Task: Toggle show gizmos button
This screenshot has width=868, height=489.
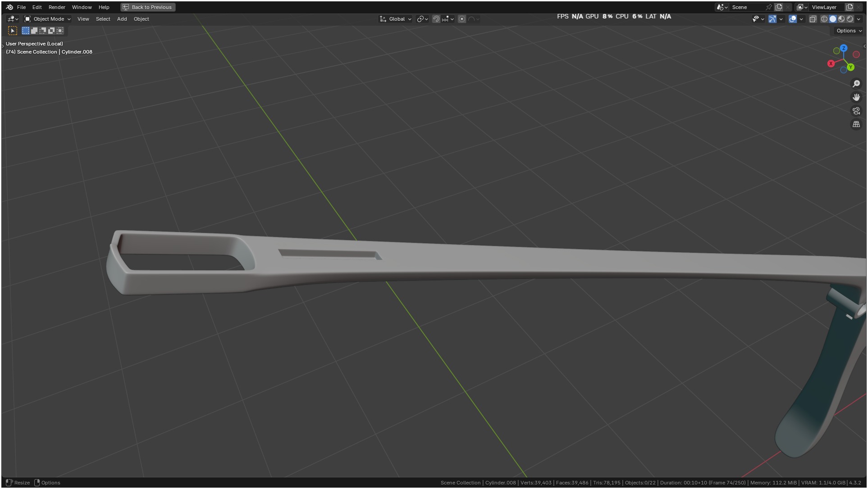Action: [x=772, y=19]
